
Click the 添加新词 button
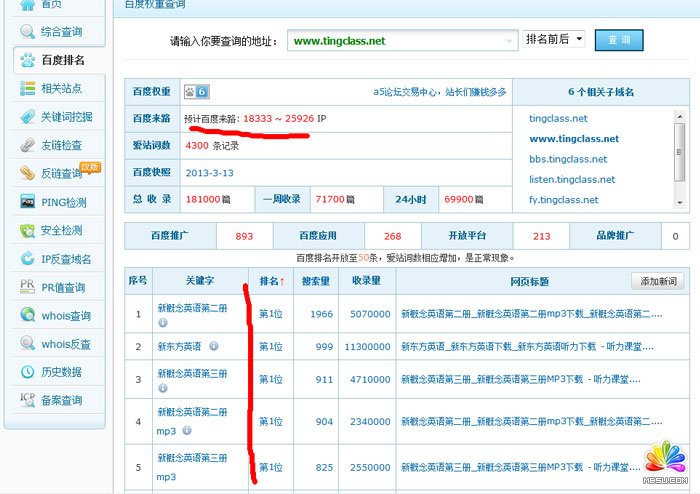[658, 281]
